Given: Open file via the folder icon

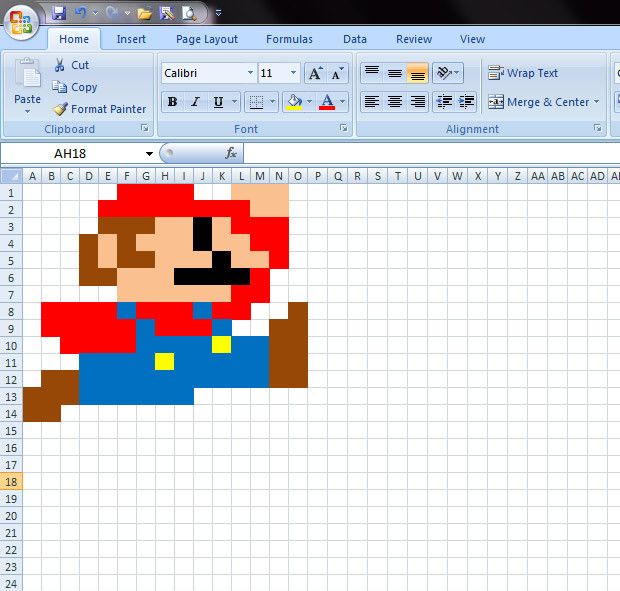Looking at the screenshot, I should (145, 14).
